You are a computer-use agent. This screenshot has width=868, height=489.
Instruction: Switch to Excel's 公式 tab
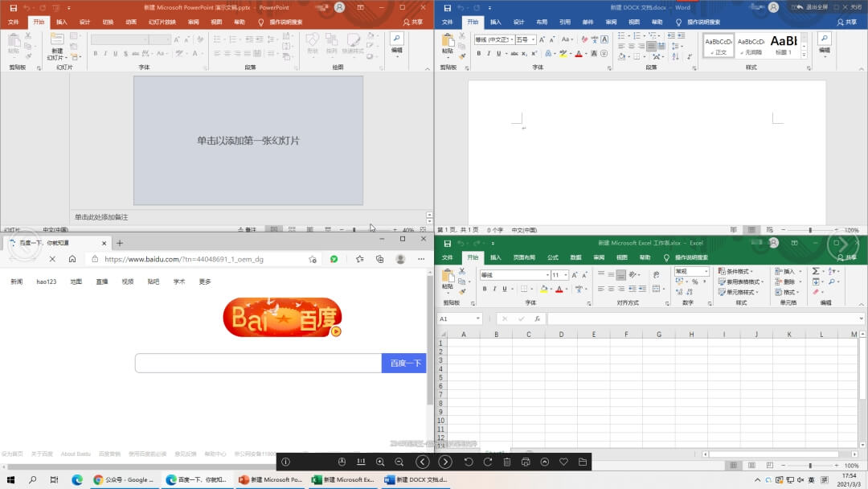tap(552, 257)
